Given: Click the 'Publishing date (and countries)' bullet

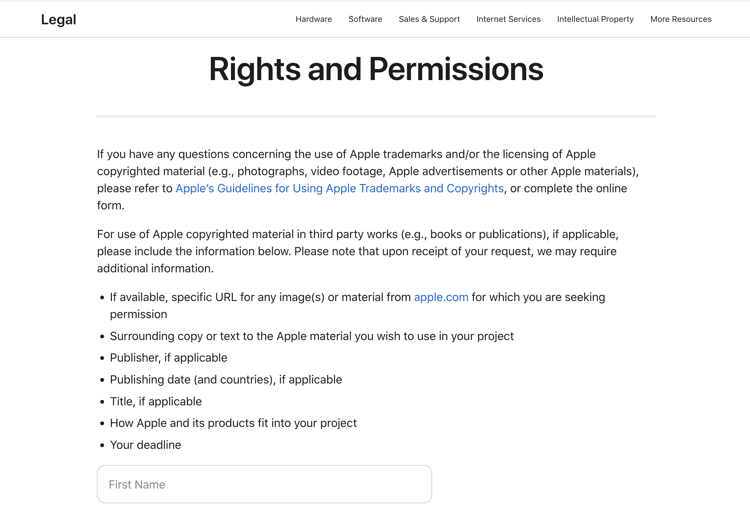Looking at the screenshot, I should 225,379.
